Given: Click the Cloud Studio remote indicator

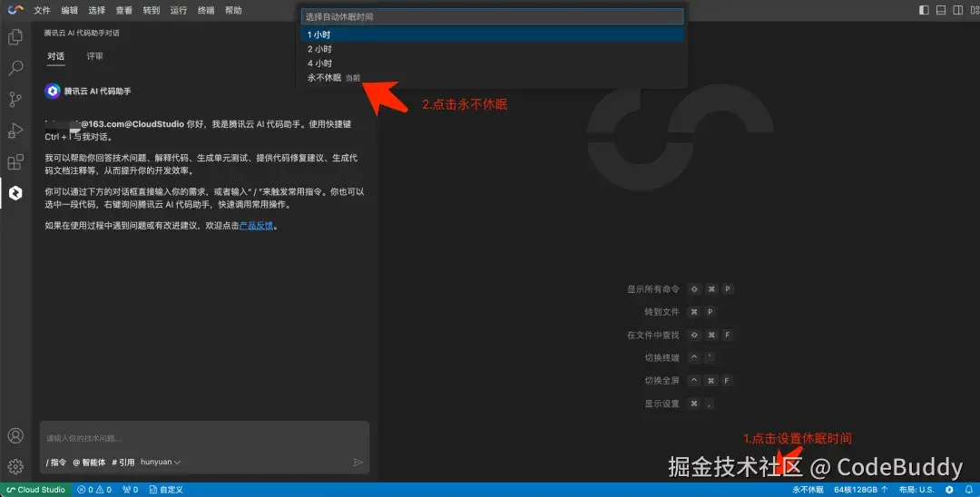Looking at the screenshot, I should 35,490.
